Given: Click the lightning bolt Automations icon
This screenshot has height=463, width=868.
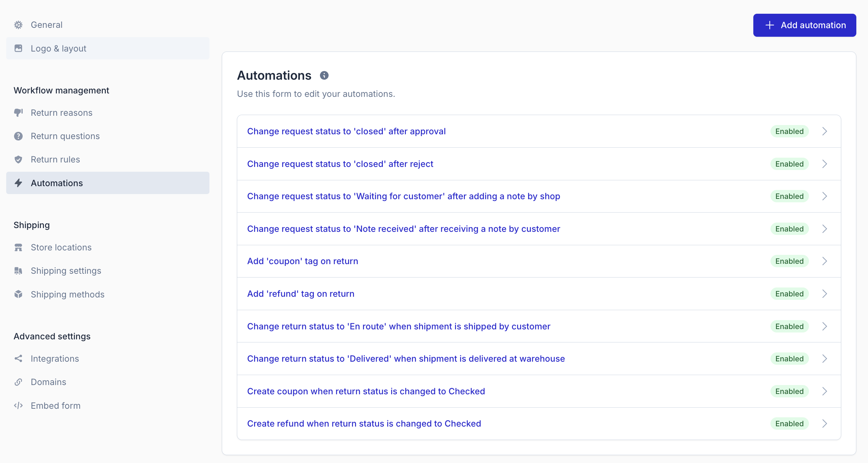Looking at the screenshot, I should coord(19,183).
